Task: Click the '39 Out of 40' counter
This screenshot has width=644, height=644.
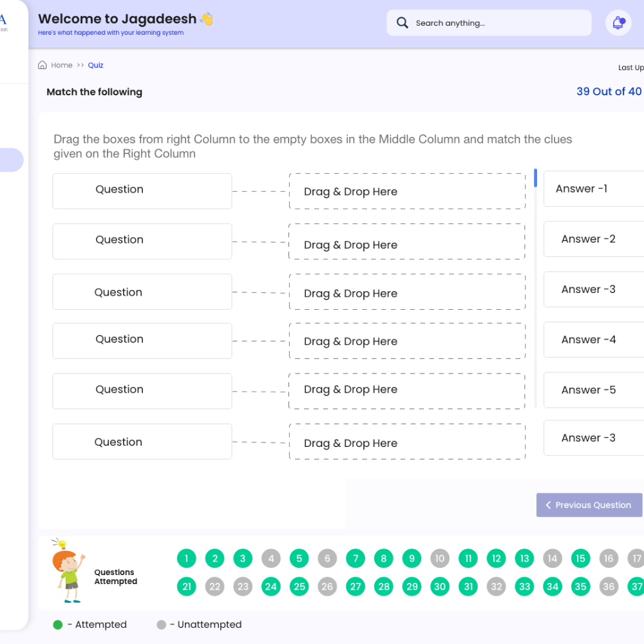Action: pos(609,91)
